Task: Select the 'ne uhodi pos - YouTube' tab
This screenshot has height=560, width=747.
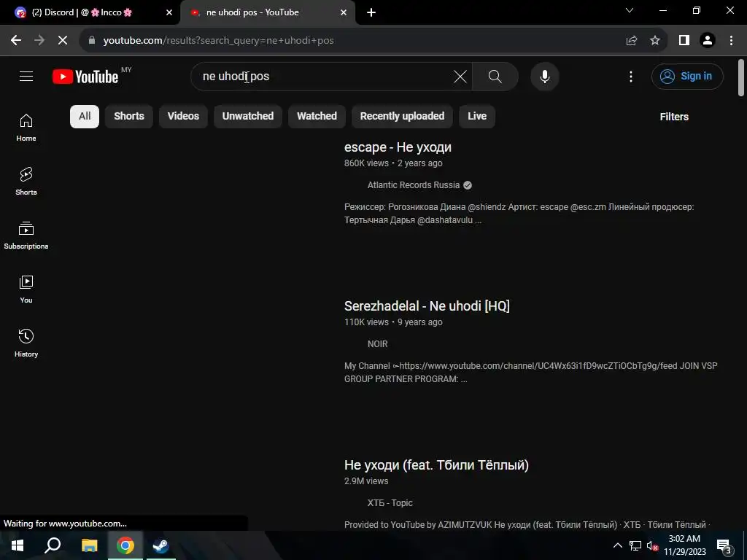Action: click(x=267, y=13)
